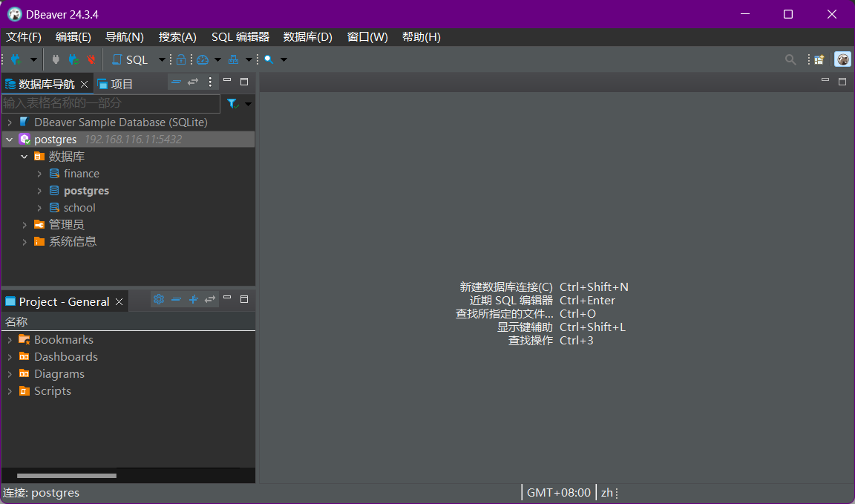Open the dropdown arrow right of the stacked-boxes icon
The width and height of the screenshot is (855, 504).
pos(249,59)
